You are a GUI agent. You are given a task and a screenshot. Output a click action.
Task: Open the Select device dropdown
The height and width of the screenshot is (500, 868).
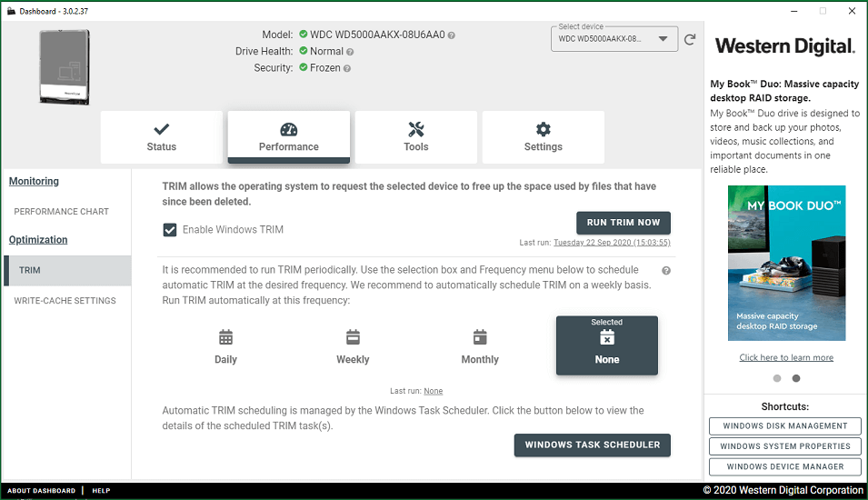[614, 39]
